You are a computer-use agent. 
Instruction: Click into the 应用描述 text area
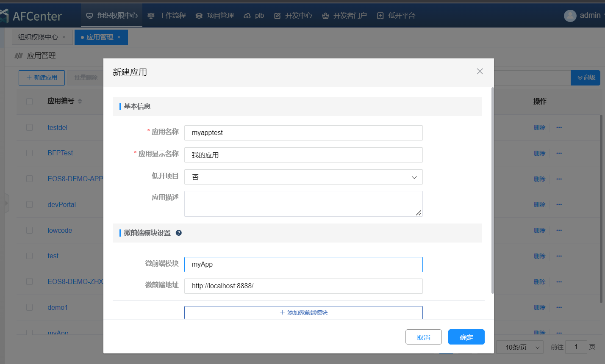tap(303, 204)
